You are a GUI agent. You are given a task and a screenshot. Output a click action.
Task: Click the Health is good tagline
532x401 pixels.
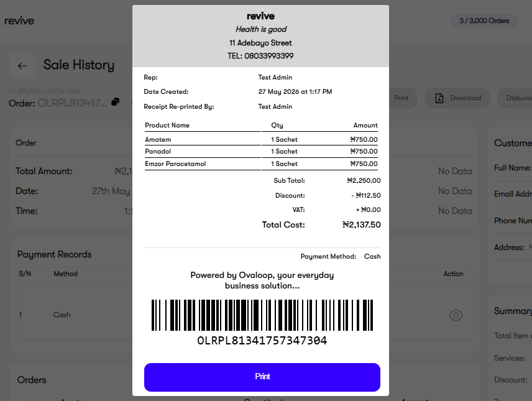click(261, 29)
